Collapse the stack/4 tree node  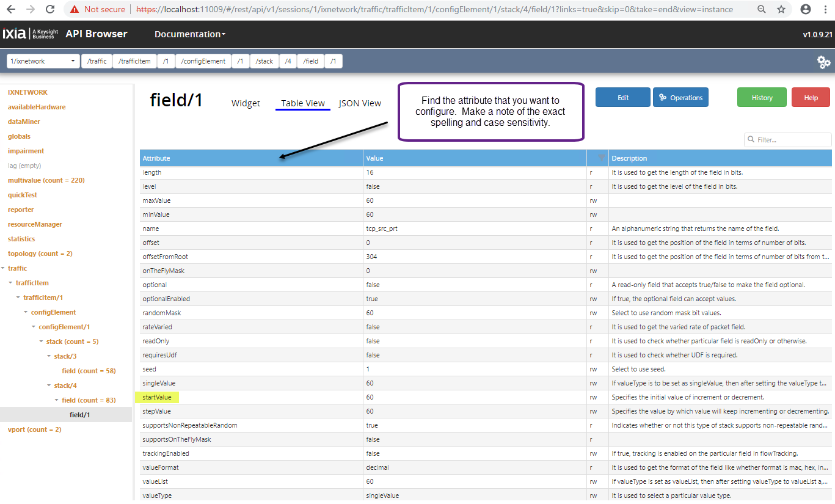[x=49, y=385]
